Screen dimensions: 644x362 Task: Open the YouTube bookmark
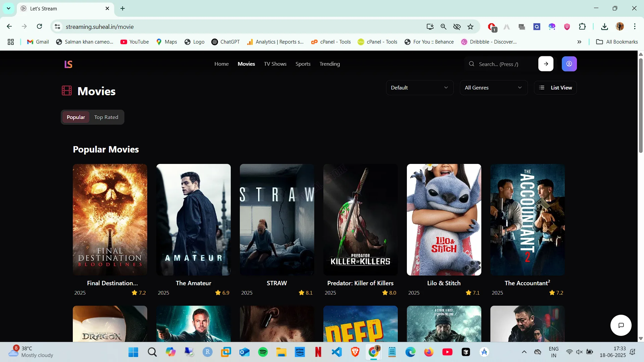(135, 42)
